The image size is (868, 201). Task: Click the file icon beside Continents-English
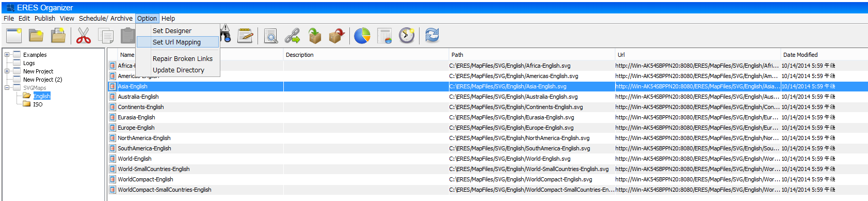[112, 107]
